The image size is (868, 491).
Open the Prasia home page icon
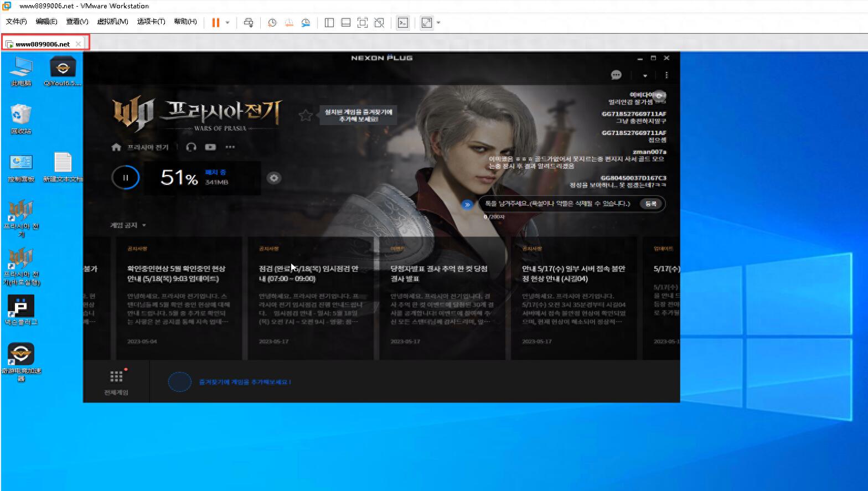click(x=116, y=147)
